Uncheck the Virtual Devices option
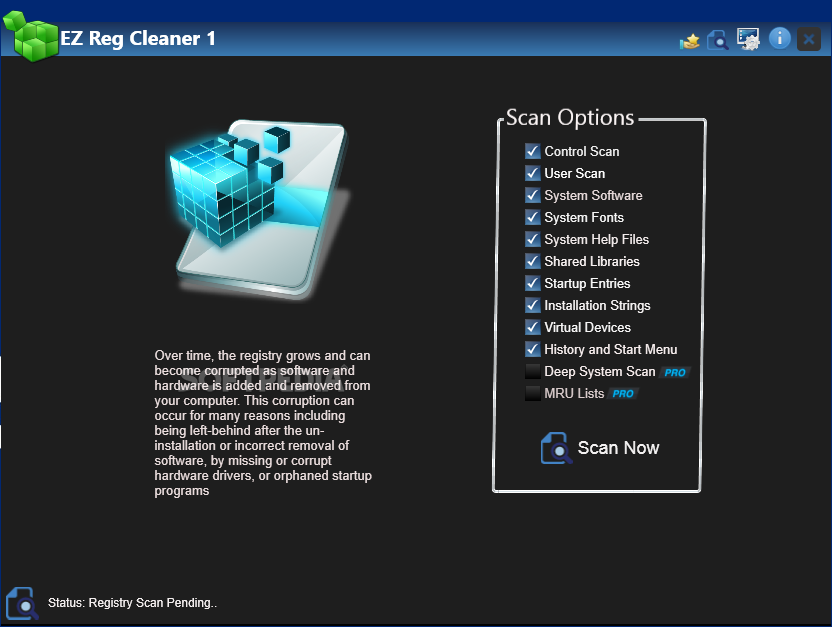 click(533, 327)
